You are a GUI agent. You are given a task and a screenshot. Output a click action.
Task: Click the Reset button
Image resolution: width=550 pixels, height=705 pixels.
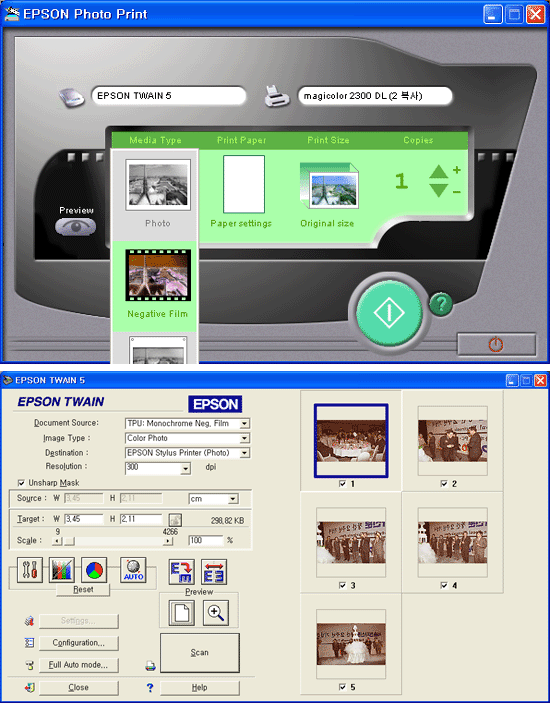pos(83,589)
